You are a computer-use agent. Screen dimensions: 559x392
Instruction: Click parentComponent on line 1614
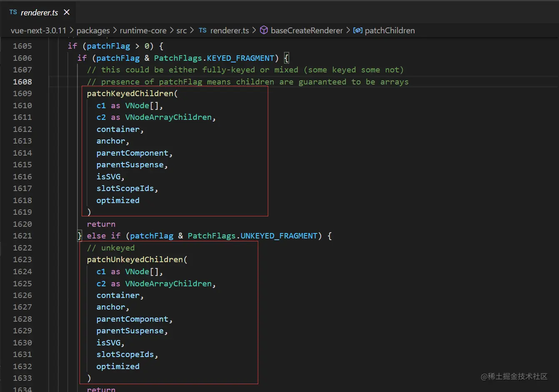132,153
